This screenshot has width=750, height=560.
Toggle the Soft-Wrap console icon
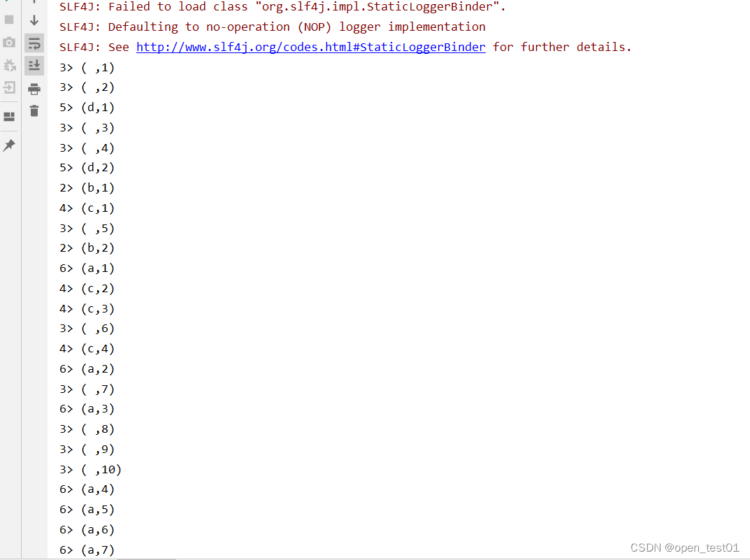34,43
